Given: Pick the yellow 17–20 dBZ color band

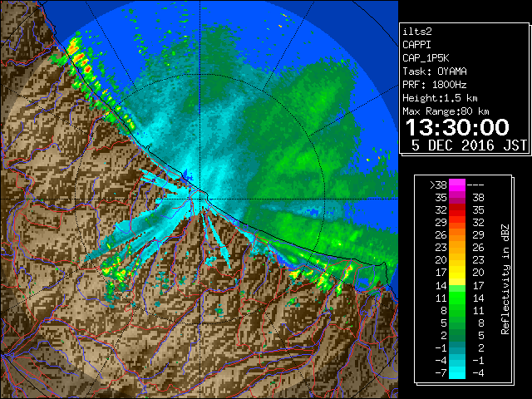Looking at the screenshot, I should pos(457,273).
